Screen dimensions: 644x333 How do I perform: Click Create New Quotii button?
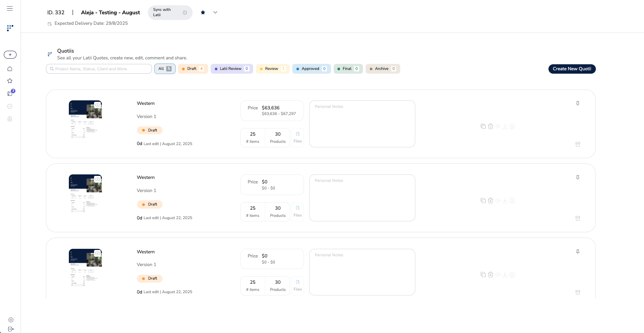572,69
